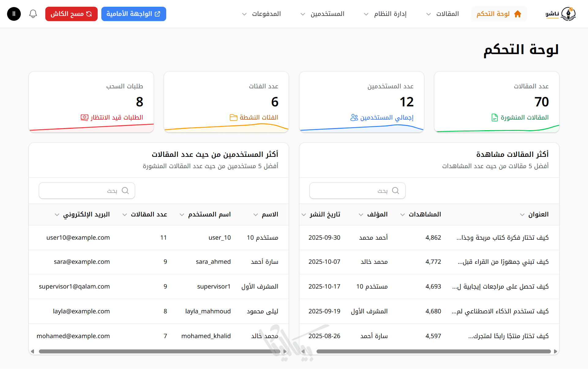Open the الواجهة الأمامية frontend link
This screenshot has height=369, width=588.
[133, 14]
